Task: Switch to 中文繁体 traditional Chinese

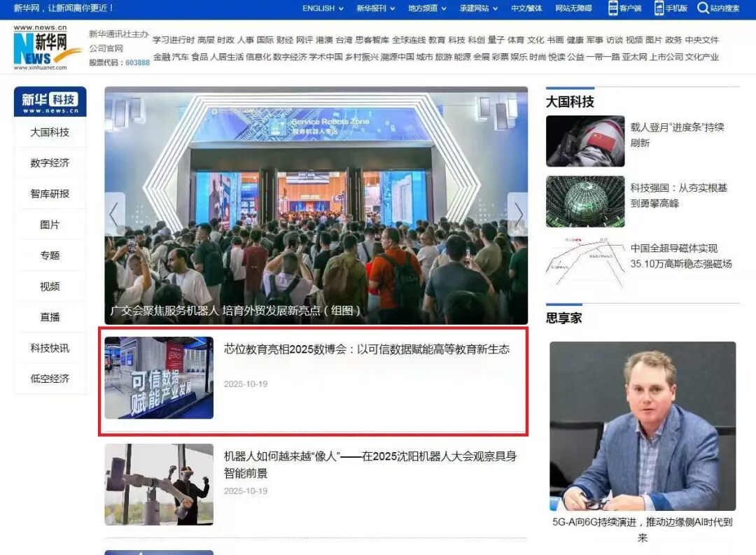Action: click(526, 8)
